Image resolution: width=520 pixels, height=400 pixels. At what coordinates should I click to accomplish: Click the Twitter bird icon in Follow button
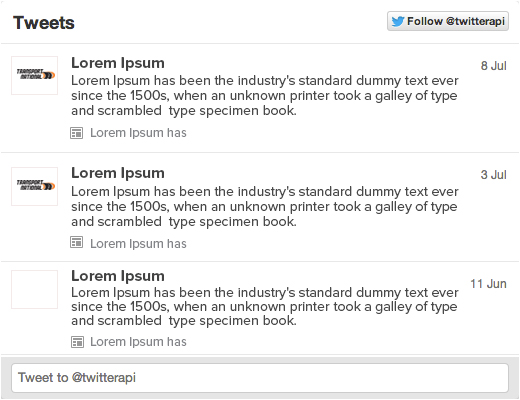pyautogui.click(x=398, y=21)
